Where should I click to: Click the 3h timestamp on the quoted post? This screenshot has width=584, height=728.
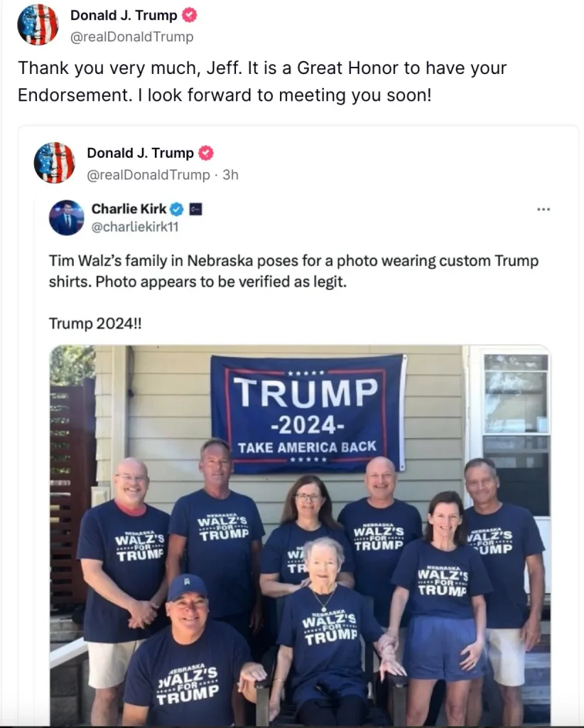[230, 175]
